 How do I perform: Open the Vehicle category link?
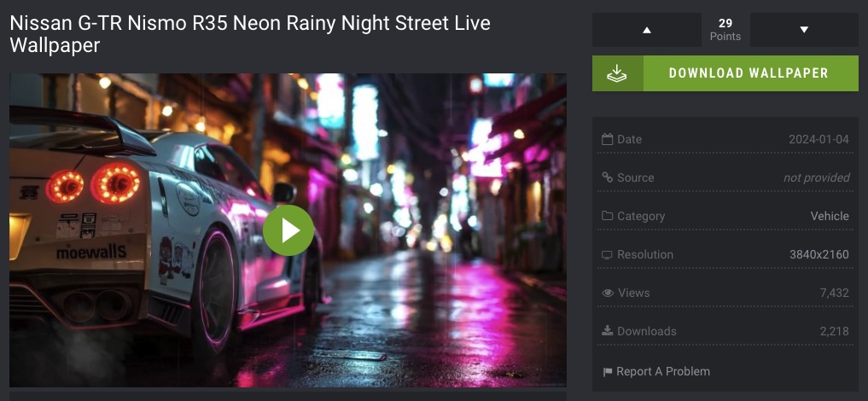click(830, 216)
